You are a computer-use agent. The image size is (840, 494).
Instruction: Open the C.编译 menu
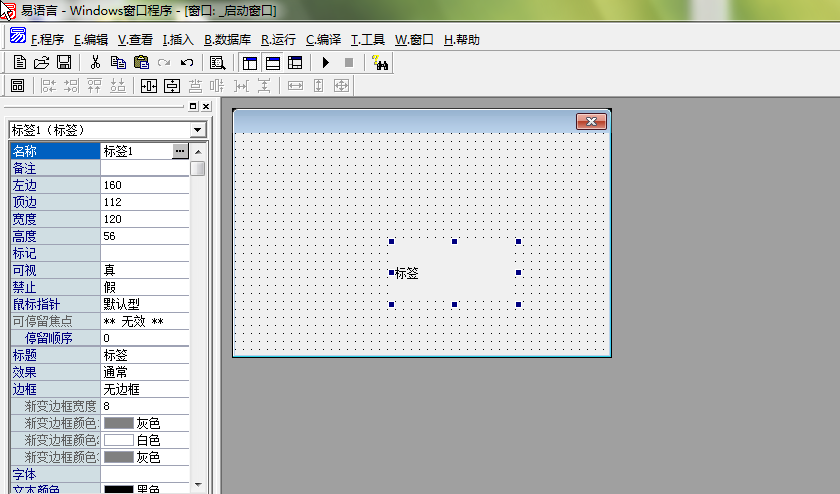tap(323, 40)
